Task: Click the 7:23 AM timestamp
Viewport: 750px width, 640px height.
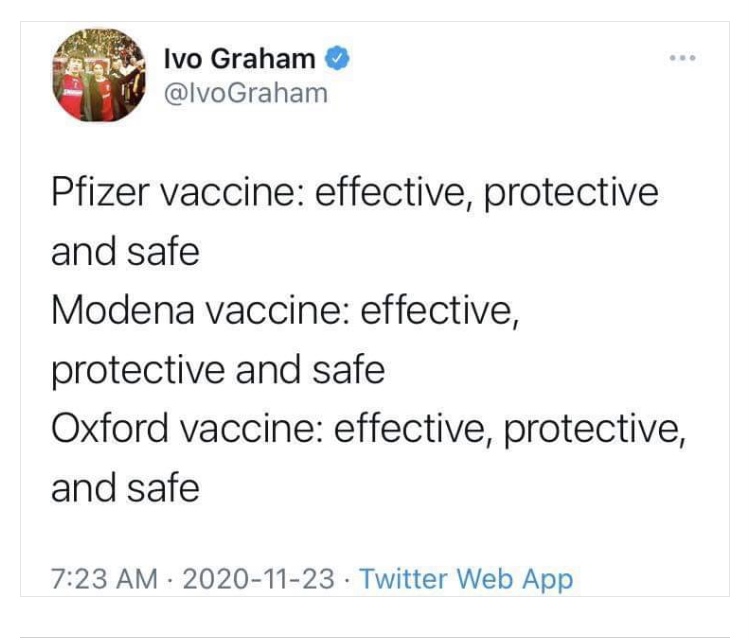Action: pyautogui.click(x=104, y=579)
